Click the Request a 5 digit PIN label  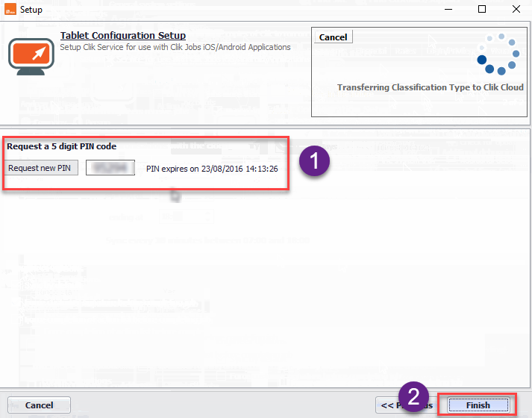pos(62,146)
